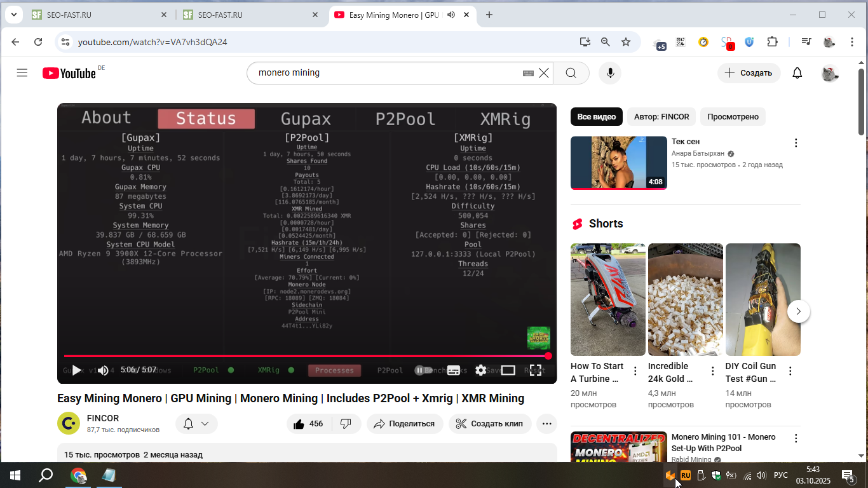Install the YouTube app from address bar

click(x=585, y=42)
